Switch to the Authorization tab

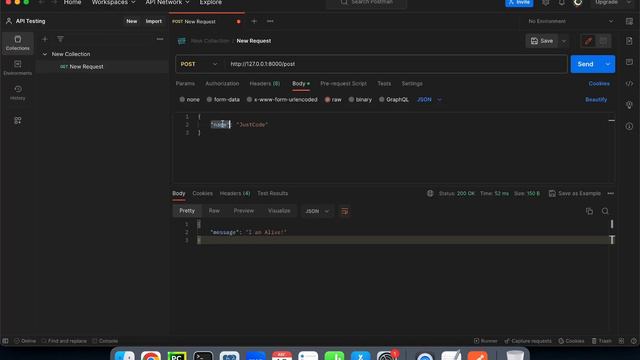(222, 83)
